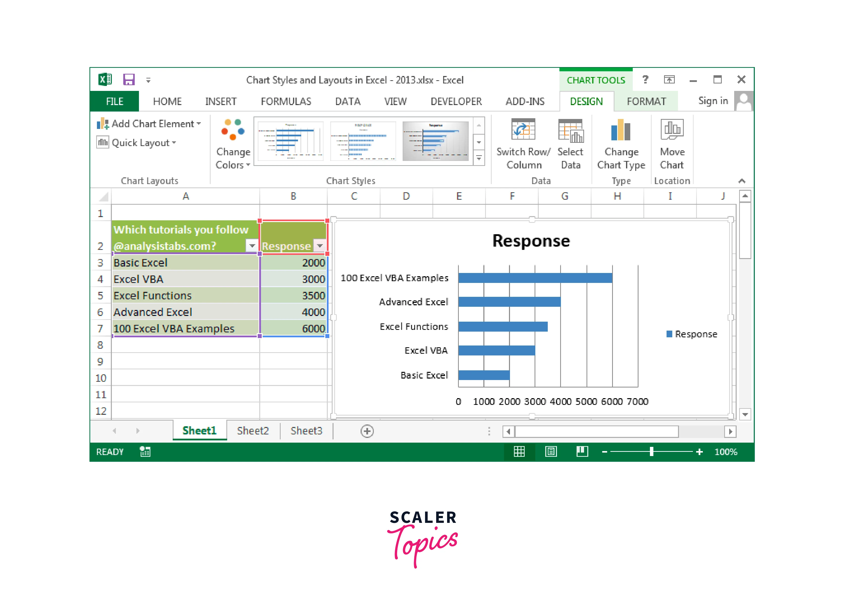Image resolution: width=845 pixels, height=616 pixels.
Task: Click the macro recording status bar icon
Action: click(145, 452)
